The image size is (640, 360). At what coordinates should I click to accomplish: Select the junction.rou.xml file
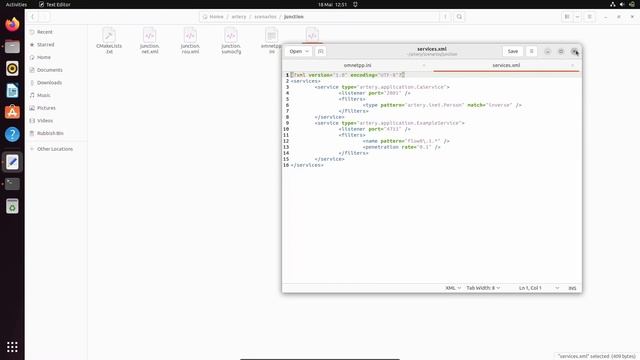[190, 41]
